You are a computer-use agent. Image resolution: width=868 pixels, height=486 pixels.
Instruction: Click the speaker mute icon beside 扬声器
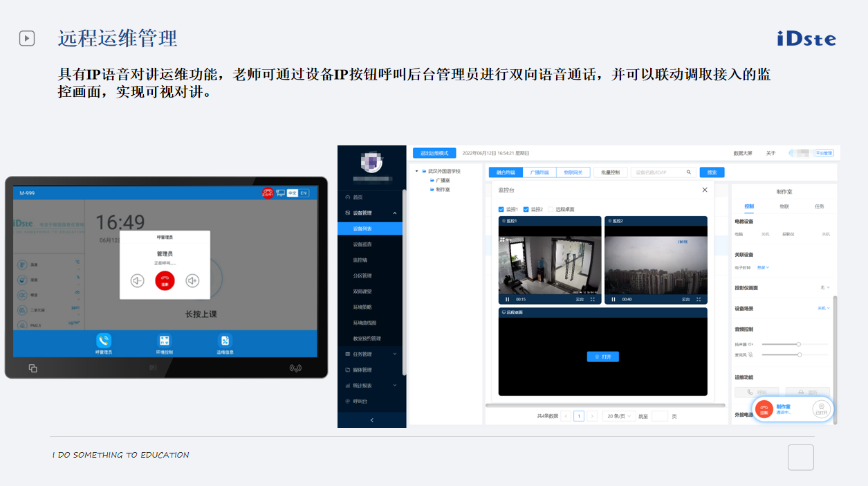[750, 344]
